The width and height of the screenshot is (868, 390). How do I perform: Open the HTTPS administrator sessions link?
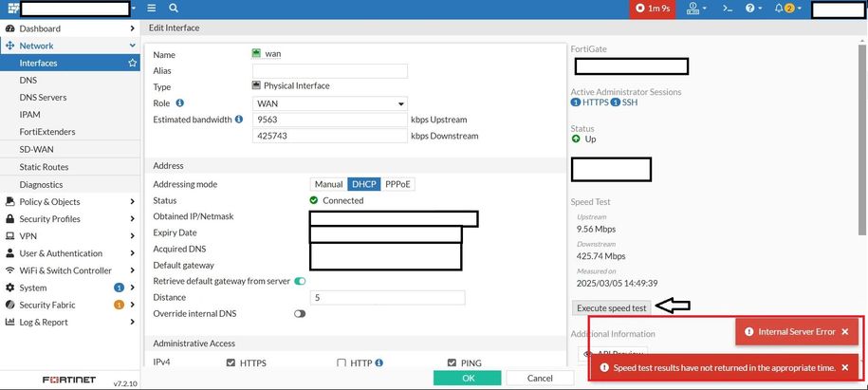(589, 102)
